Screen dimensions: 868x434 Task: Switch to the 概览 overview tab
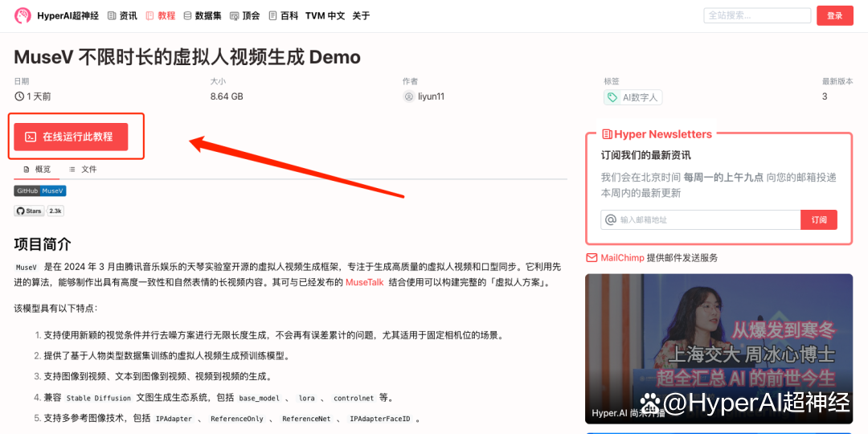(x=37, y=170)
